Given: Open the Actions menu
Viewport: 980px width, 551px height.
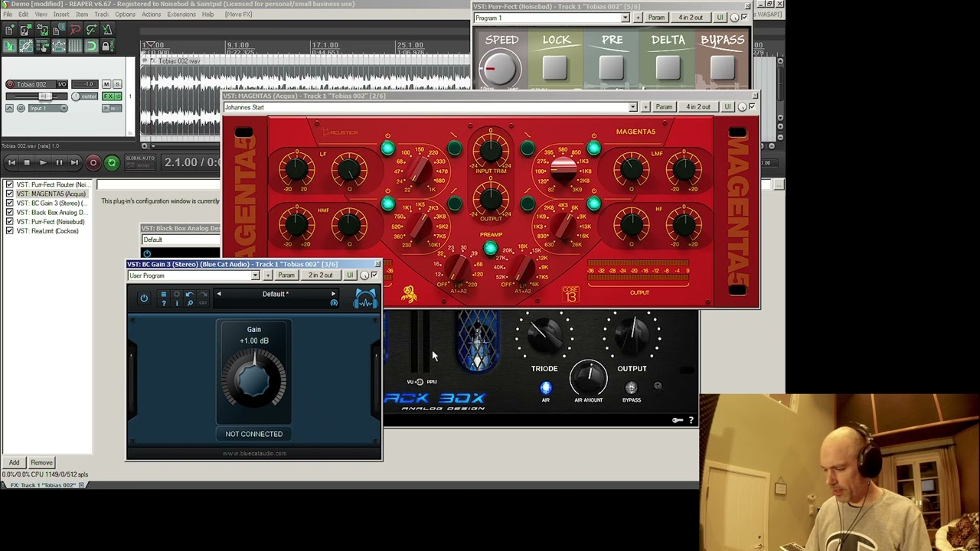Looking at the screenshot, I should tap(151, 15).
